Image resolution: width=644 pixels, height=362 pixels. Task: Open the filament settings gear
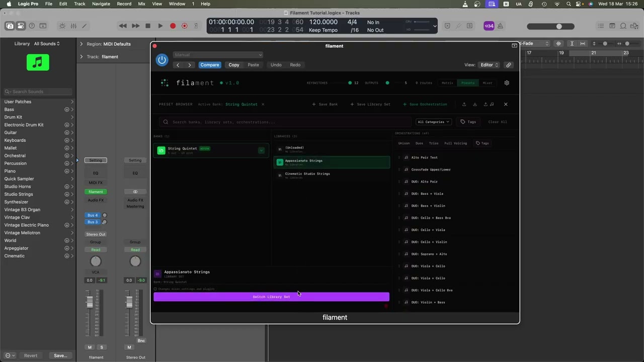(507, 83)
